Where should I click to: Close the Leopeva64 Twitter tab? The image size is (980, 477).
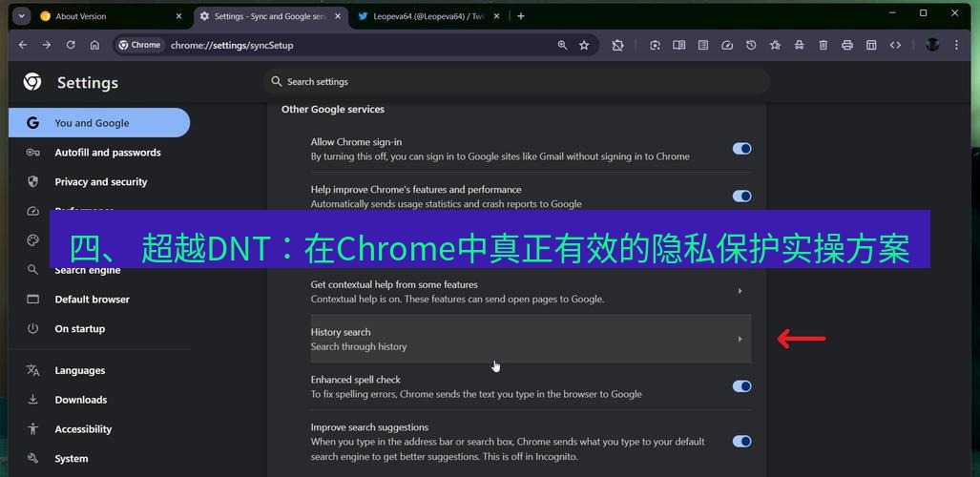tap(496, 16)
